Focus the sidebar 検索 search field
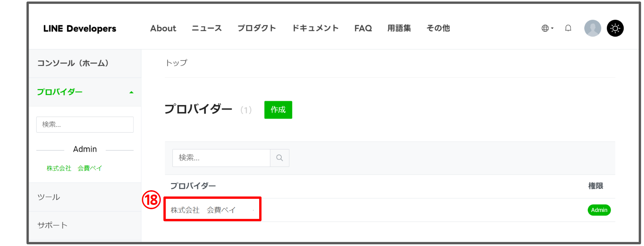 click(x=85, y=124)
